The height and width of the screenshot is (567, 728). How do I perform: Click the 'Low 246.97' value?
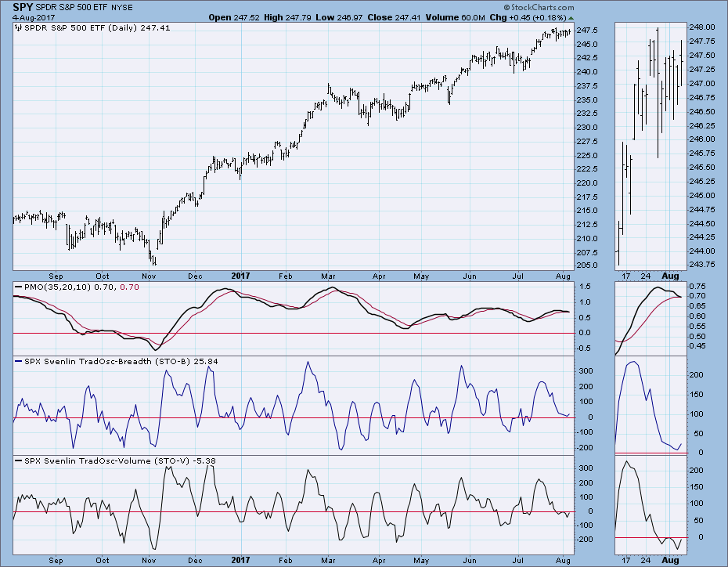pyautogui.click(x=339, y=17)
